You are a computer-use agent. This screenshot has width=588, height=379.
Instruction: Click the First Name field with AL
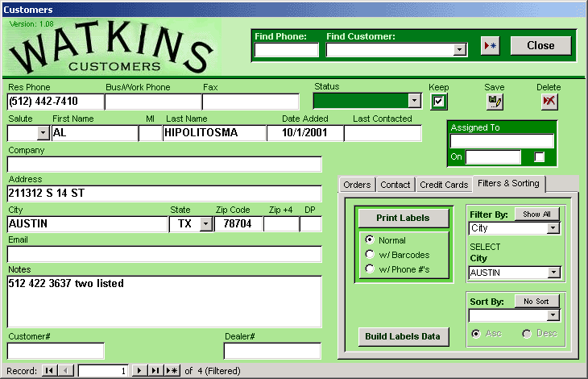point(94,133)
